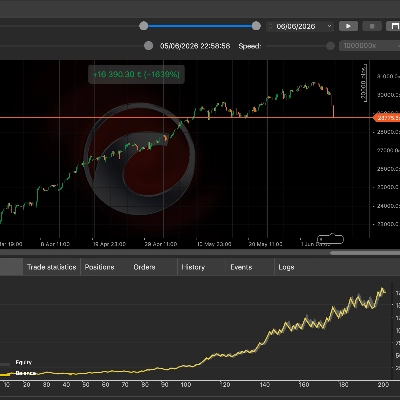Click the green +16 390.30 profit badge
Screen dimensions: 400x400
[136, 74]
